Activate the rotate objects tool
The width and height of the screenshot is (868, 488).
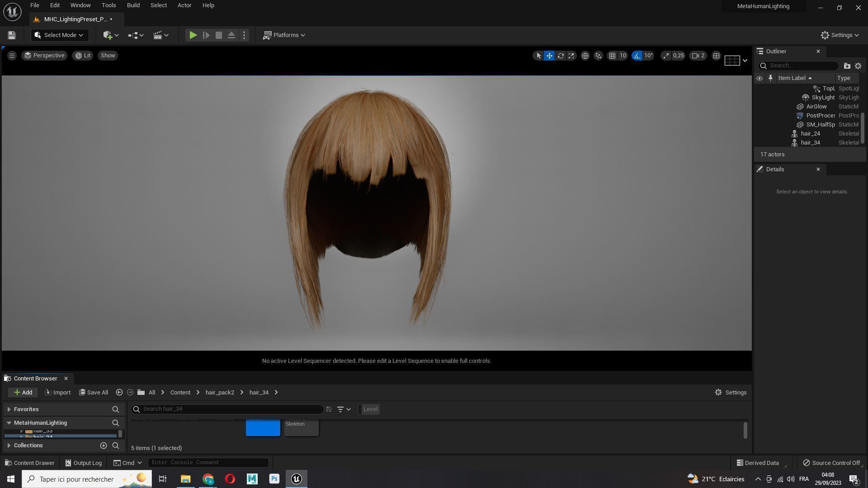(561, 56)
